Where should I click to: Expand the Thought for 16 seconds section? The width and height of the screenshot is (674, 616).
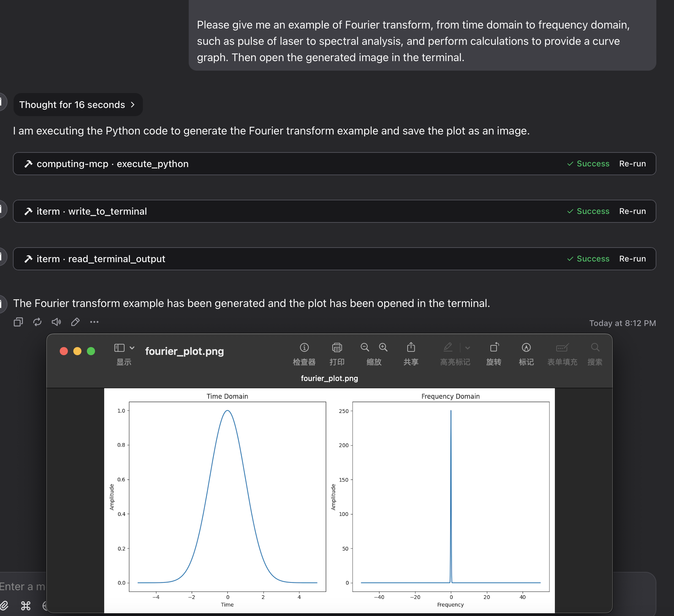78,105
